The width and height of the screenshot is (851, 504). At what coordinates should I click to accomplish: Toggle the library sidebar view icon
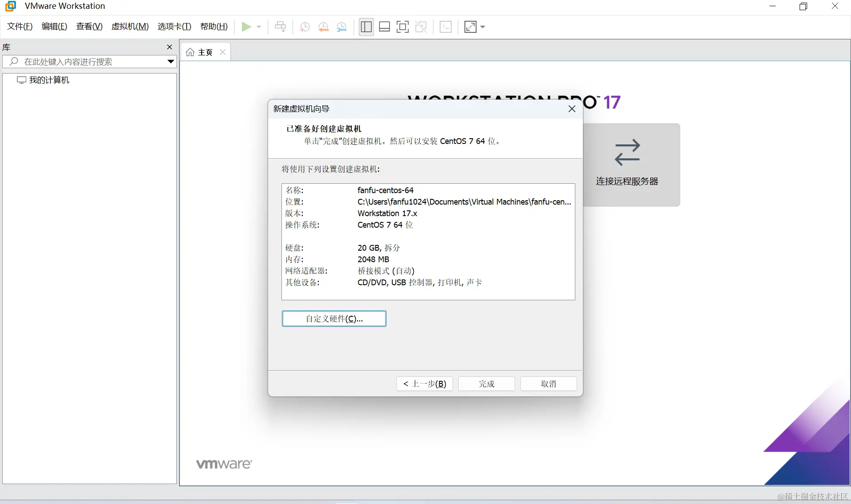pos(366,27)
